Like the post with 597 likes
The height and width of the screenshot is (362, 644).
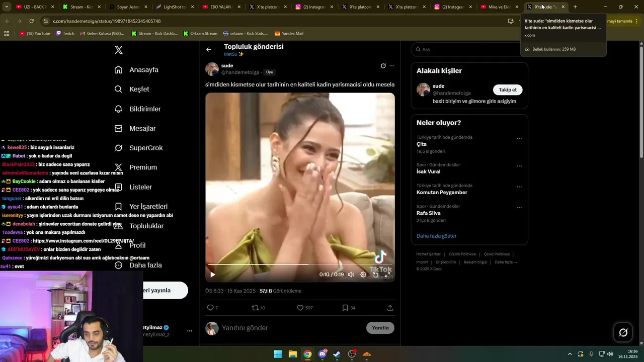pyautogui.click(x=300, y=308)
